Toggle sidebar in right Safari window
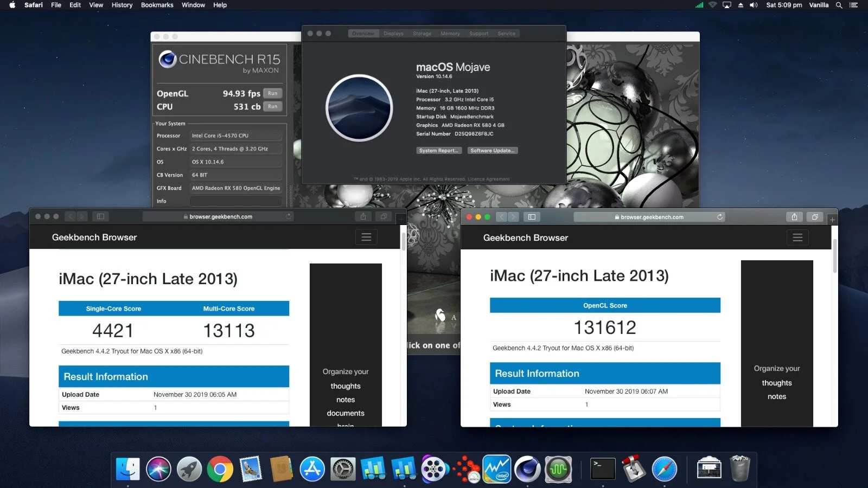868x488 pixels. coord(532,217)
